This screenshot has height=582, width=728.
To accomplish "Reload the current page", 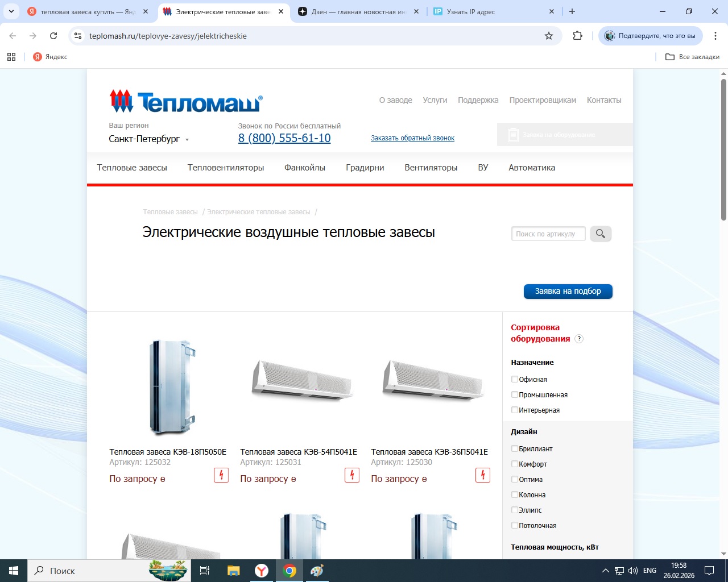I will (53, 36).
